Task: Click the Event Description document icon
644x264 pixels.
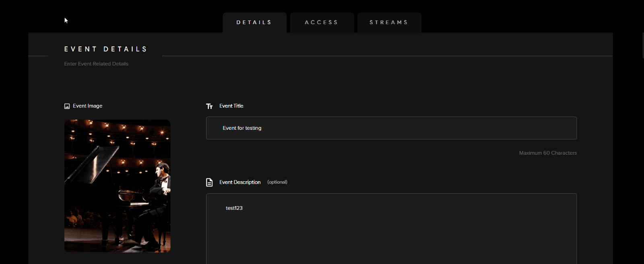Action: (x=209, y=182)
